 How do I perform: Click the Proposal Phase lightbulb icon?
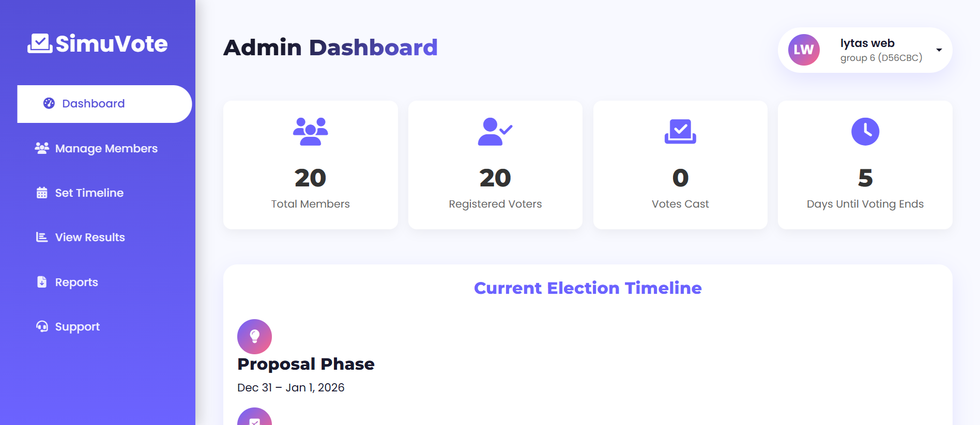pos(254,336)
